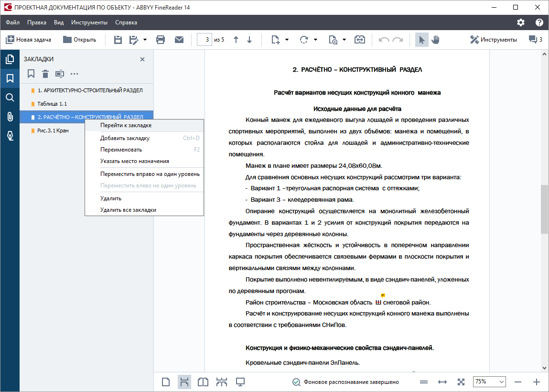Open the Edit (Правка) menu
The image size is (549, 392).
click(x=37, y=22)
